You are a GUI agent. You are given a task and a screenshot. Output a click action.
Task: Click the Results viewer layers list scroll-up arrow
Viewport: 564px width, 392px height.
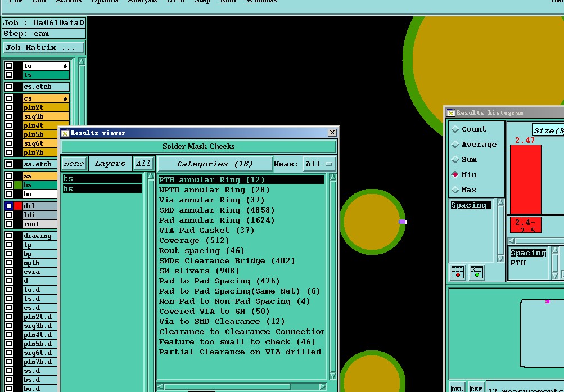tap(151, 177)
